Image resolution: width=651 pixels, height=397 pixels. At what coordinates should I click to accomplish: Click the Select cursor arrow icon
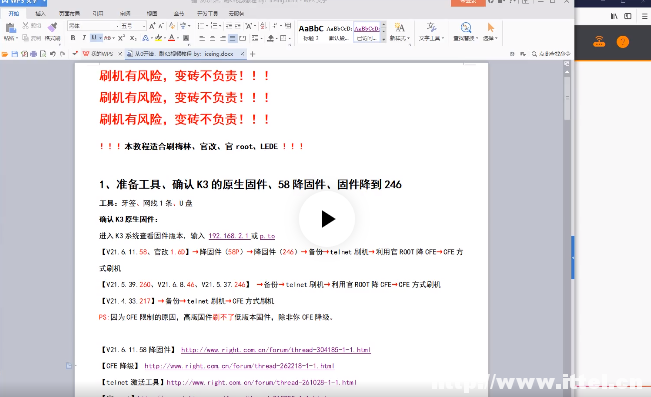click(x=491, y=27)
